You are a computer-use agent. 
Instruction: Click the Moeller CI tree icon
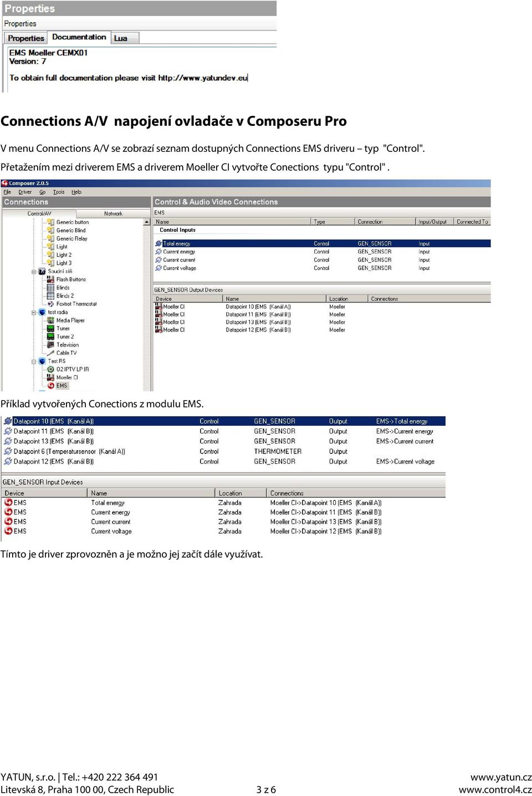50,377
